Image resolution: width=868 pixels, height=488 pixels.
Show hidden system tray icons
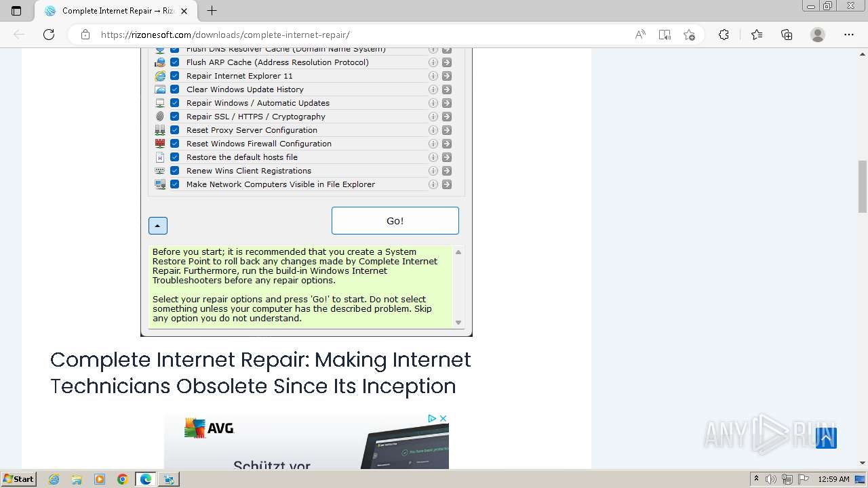[x=756, y=479]
